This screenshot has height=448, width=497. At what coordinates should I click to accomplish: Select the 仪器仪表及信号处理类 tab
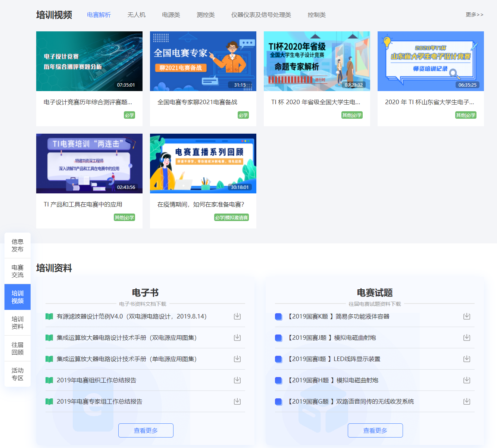tap(261, 15)
